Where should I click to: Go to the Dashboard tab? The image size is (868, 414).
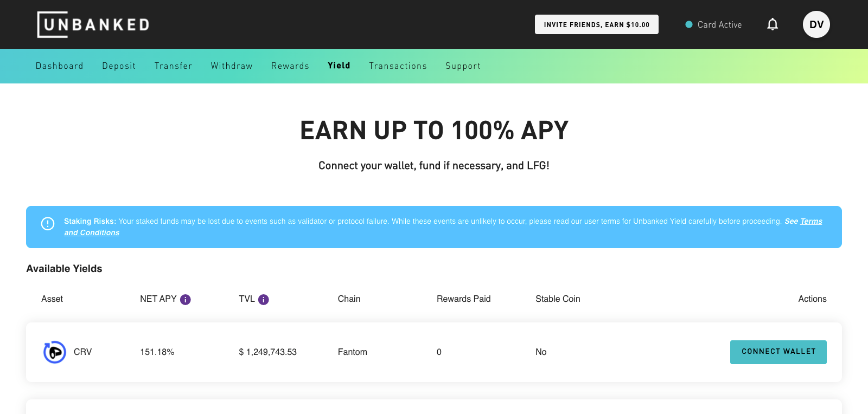60,66
